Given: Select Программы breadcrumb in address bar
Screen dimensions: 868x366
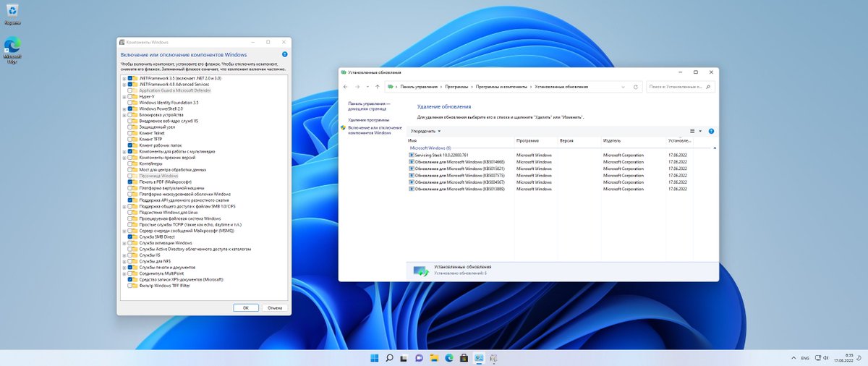Looking at the screenshot, I should pyautogui.click(x=457, y=87).
